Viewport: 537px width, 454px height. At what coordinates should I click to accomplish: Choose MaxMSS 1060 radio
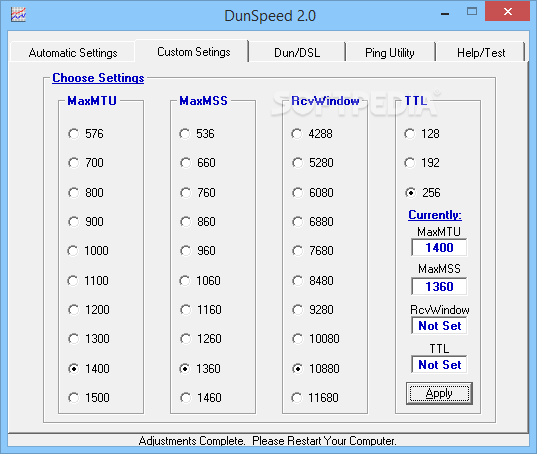pos(200,281)
